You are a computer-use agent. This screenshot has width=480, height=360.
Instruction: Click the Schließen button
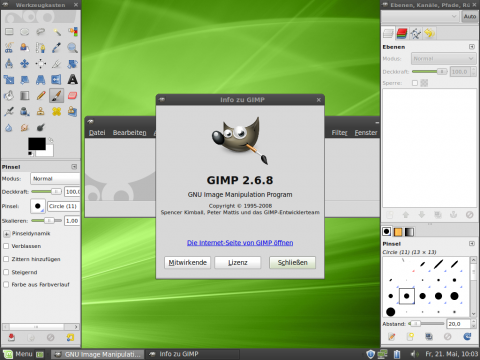(x=292, y=263)
